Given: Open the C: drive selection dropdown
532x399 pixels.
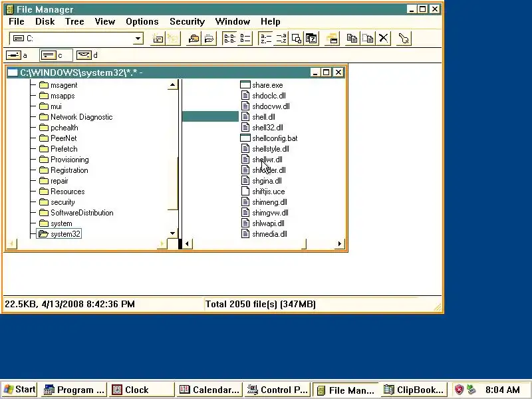Looking at the screenshot, I should pos(138,39).
